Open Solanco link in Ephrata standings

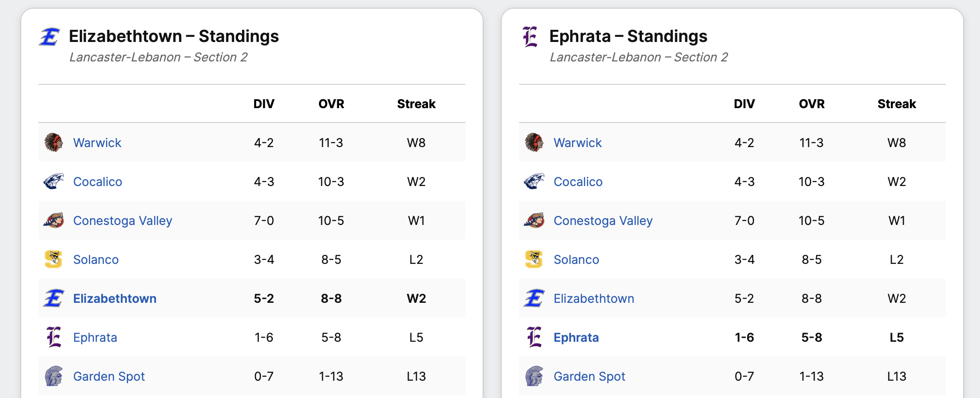tap(576, 260)
